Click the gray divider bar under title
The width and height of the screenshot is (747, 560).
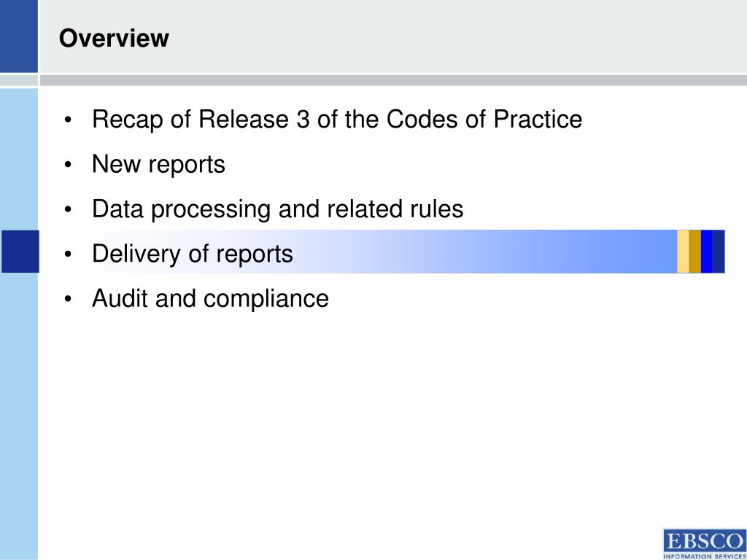[393, 80]
